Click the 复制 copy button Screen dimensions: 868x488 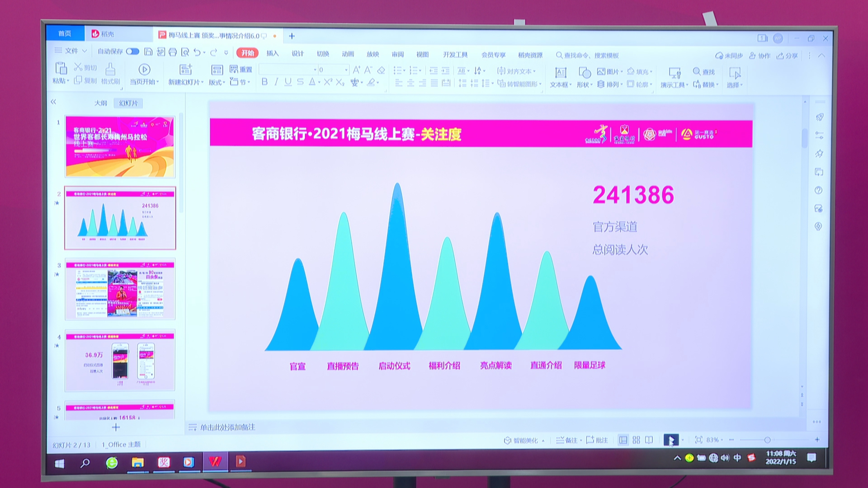[85, 80]
